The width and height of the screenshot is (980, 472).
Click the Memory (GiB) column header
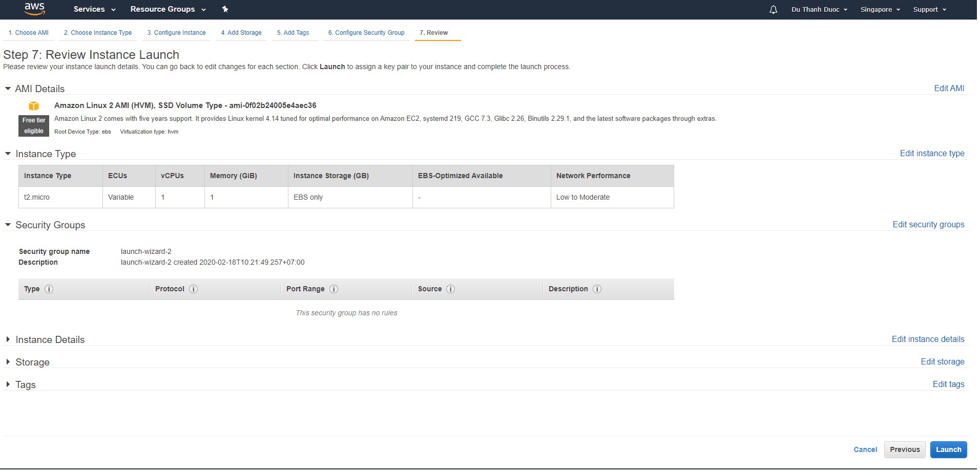246,176
